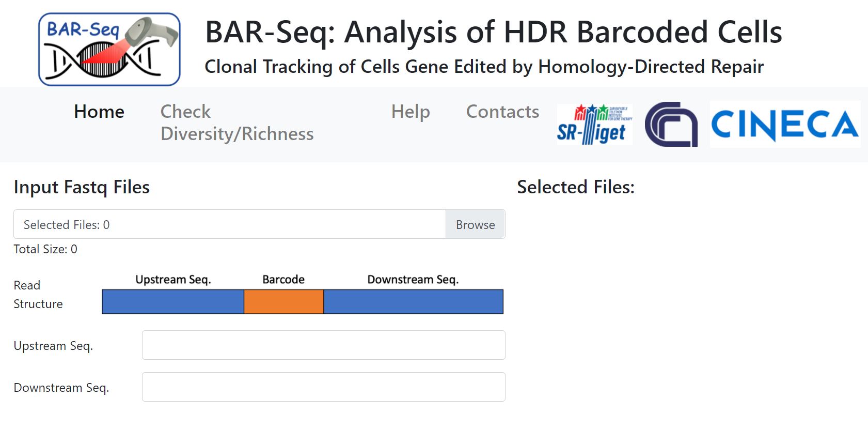Click the orange Barcode segment
The image size is (868, 428).
[283, 302]
